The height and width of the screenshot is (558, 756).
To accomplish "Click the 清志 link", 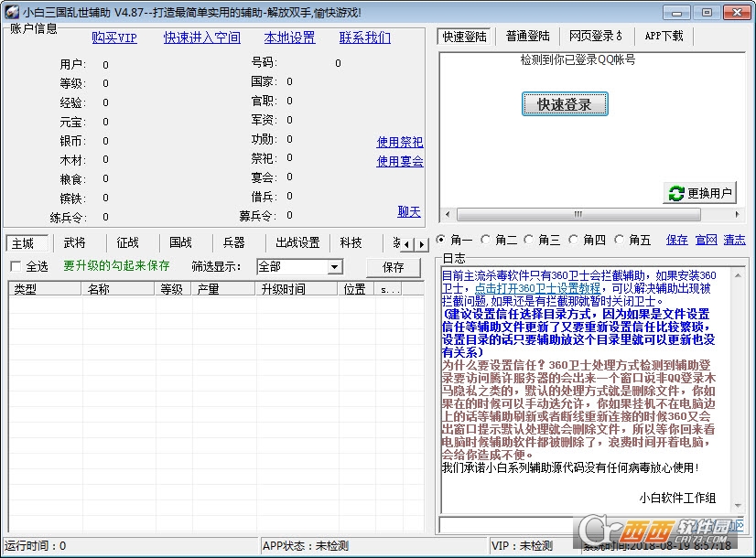I will point(734,240).
